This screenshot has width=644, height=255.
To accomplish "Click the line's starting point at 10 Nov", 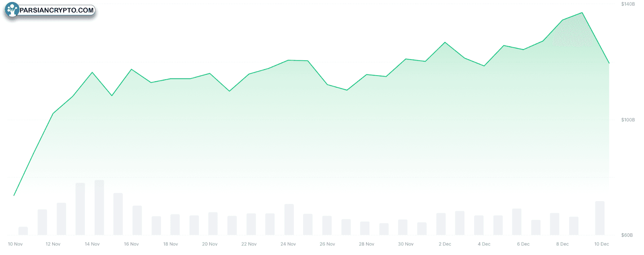I will click(x=14, y=195).
